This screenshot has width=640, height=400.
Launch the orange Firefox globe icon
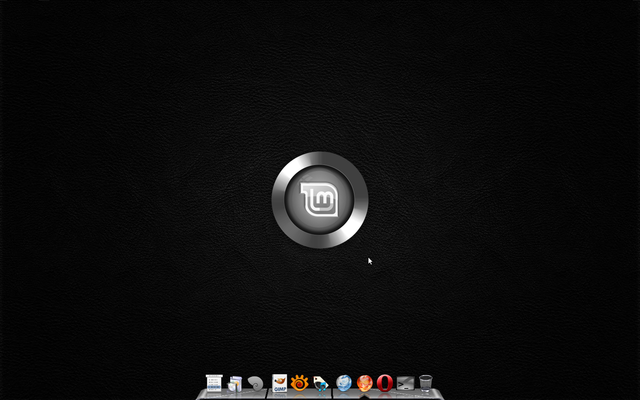[x=364, y=383]
